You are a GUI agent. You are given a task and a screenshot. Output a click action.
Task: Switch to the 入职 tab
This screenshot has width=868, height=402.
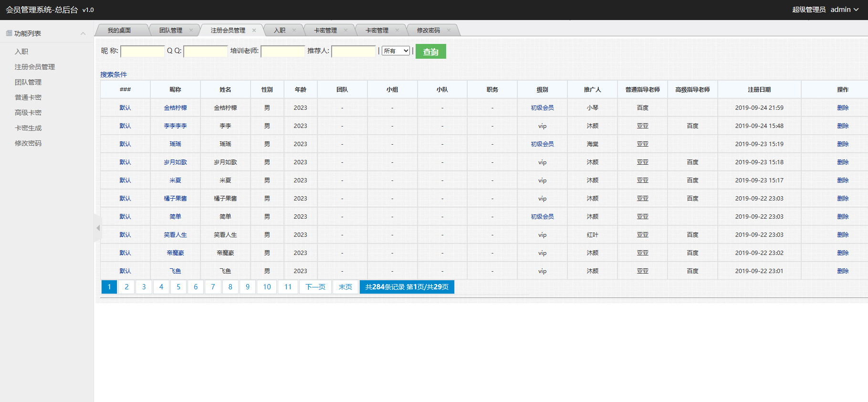pyautogui.click(x=280, y=30)
